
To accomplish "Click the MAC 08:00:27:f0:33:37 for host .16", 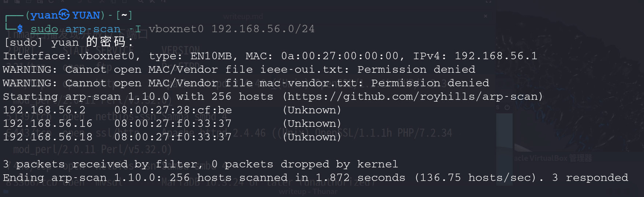I will click(x=173, y=124).
